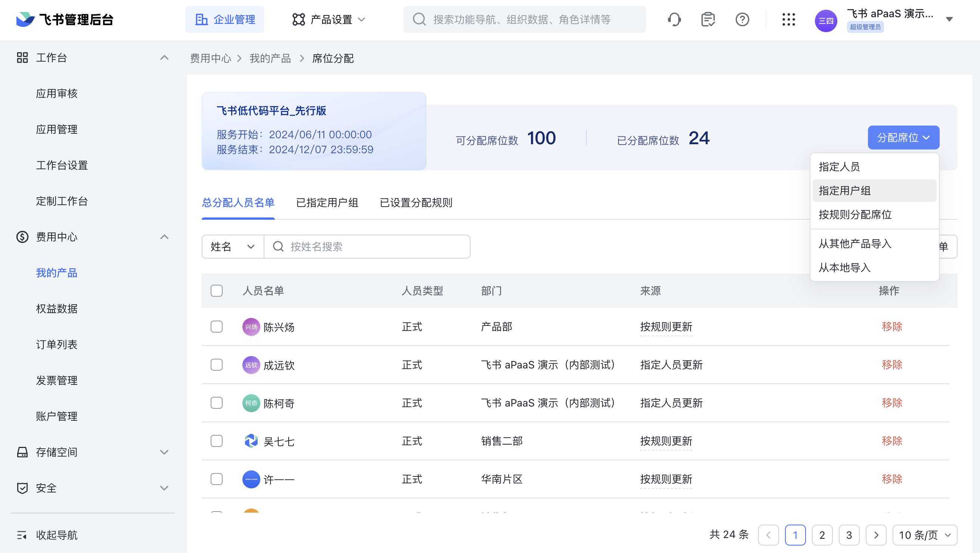Open 权益数据 in sidebar

(57, 309)
